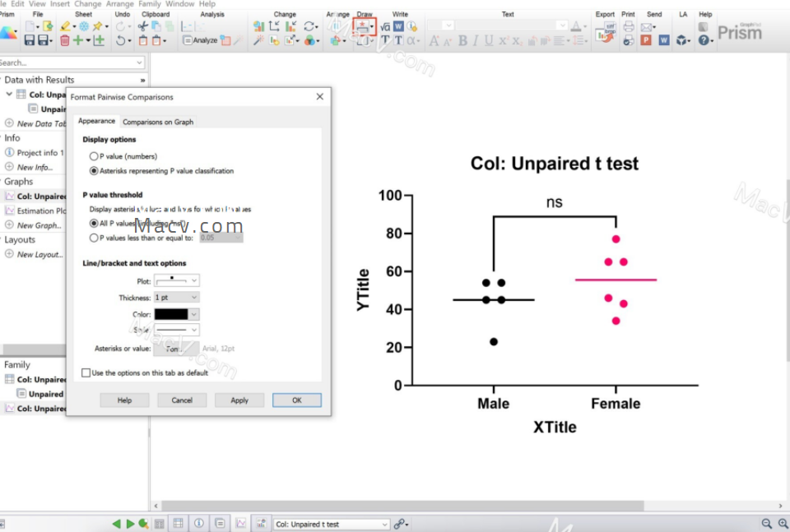Click the Female x-axis label
790x532 pixels.
pos(616,403)
